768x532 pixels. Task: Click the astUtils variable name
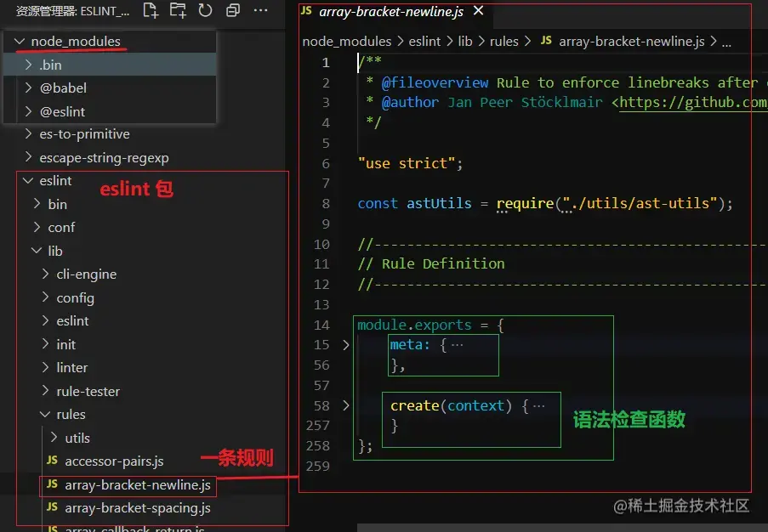tap(439, 204)
